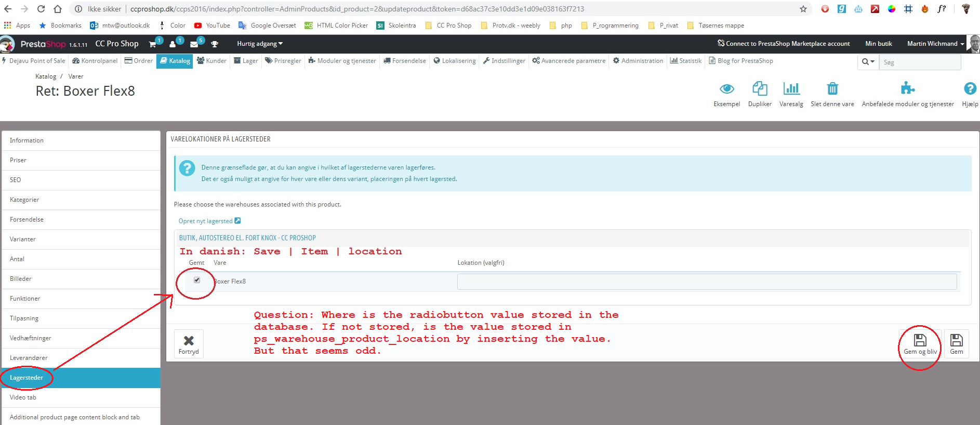This screenshot has height=425, width=980.
Task: Click the Katalog breadcrumb link
Action: click(x=46, y=76)
